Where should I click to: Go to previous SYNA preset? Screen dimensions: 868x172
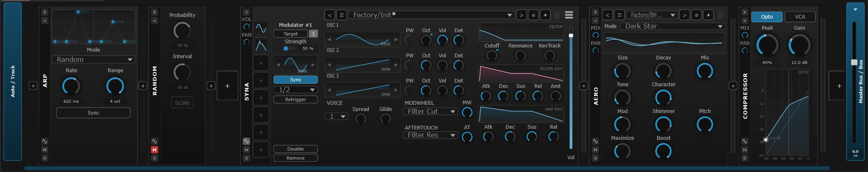pyautogui.click(x=330, y=15)
